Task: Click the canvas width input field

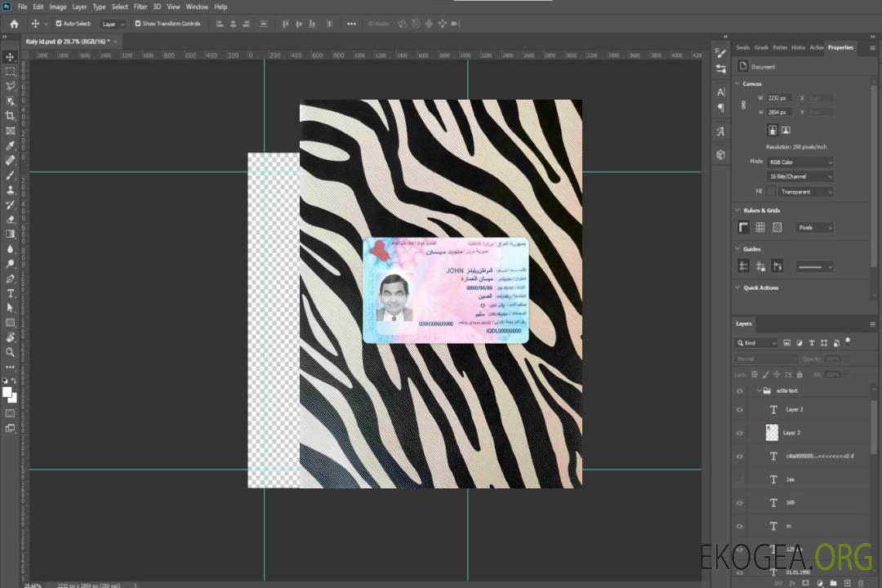Action: pos(778,98)
